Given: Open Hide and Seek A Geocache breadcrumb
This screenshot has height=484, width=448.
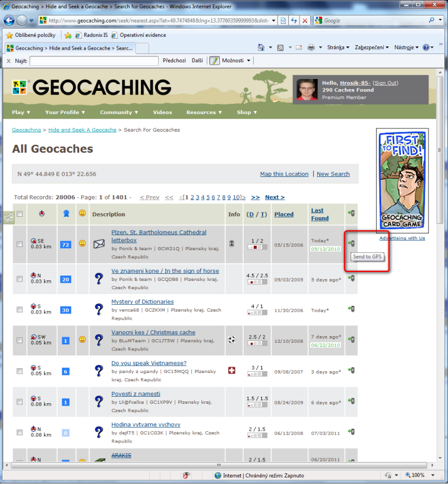Looking at the screenshot, I should coord(82,130).
